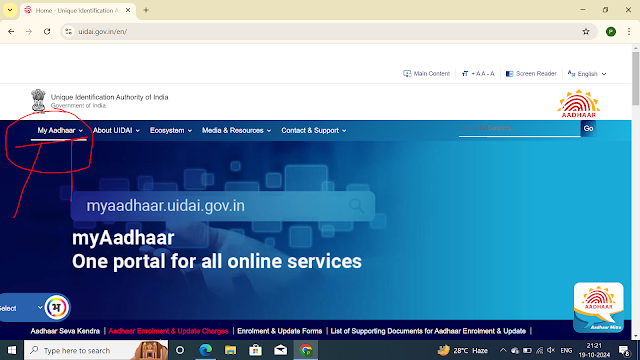The width and height of the screenshot is (640, 360).
Task: Open the Windows Start button
Action: click(12, 350)
